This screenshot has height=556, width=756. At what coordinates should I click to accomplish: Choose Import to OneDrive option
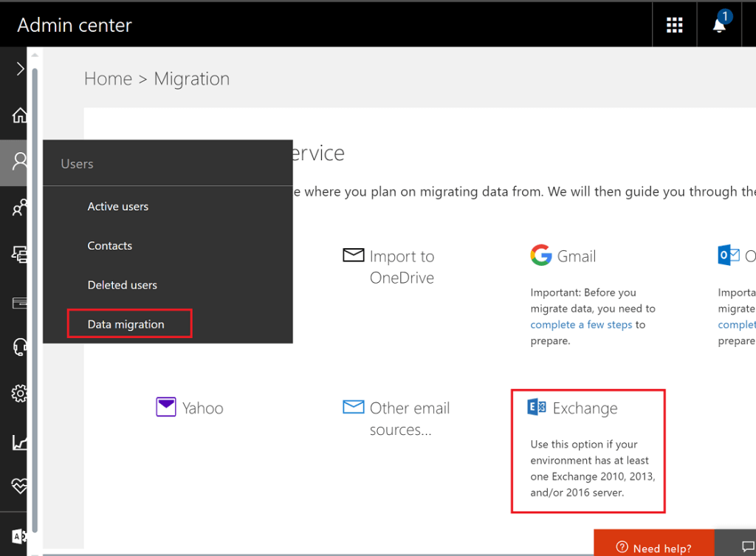tap(402, 267)
